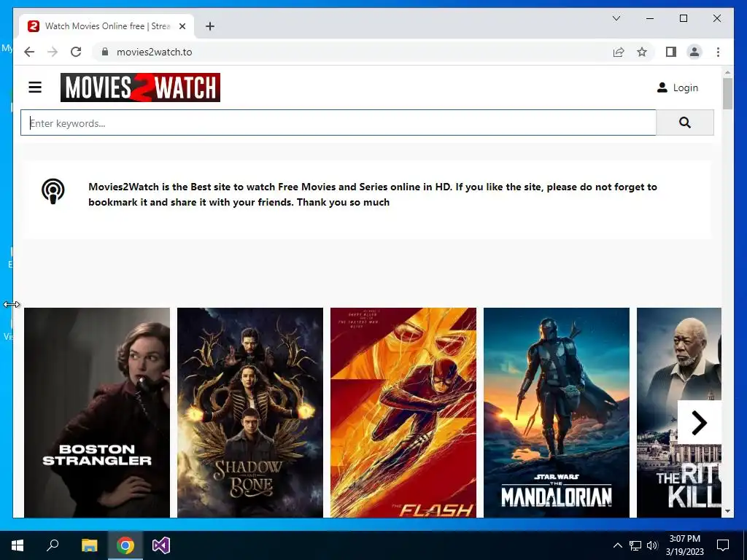Advance the carousel with the next arrow
Image resolution: width=747 pixels, height=560 pixels.
699,422
